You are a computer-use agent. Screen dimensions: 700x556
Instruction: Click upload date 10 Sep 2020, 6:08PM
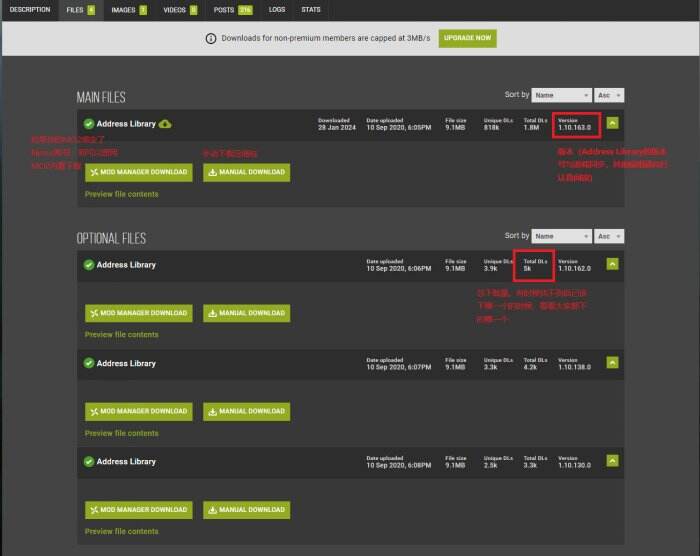(399, 465)
